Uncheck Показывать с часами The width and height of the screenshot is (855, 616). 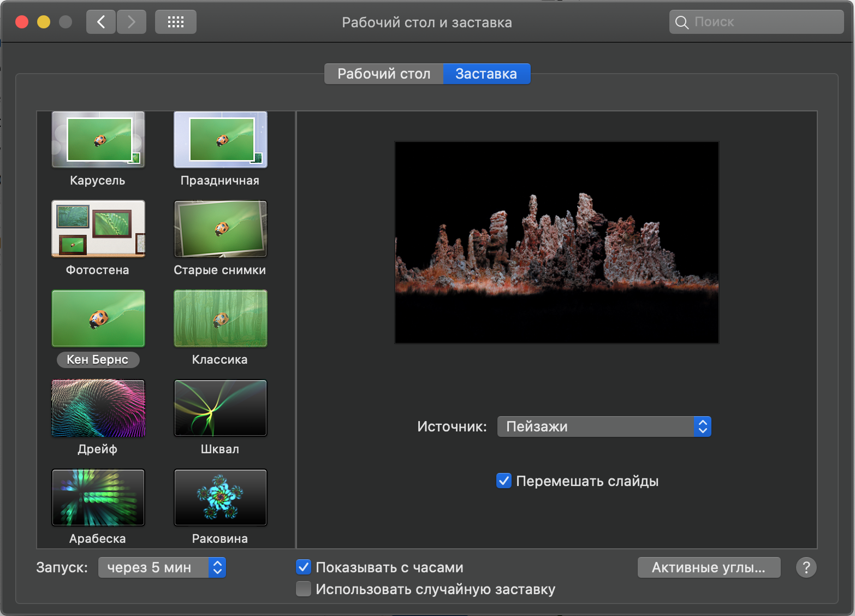tap(304, 567)
